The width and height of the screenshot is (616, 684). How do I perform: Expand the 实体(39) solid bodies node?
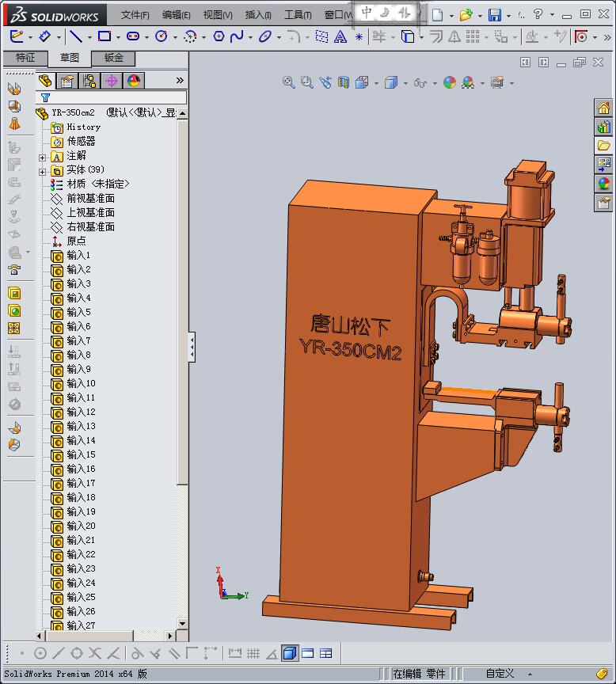pos(42,172)
